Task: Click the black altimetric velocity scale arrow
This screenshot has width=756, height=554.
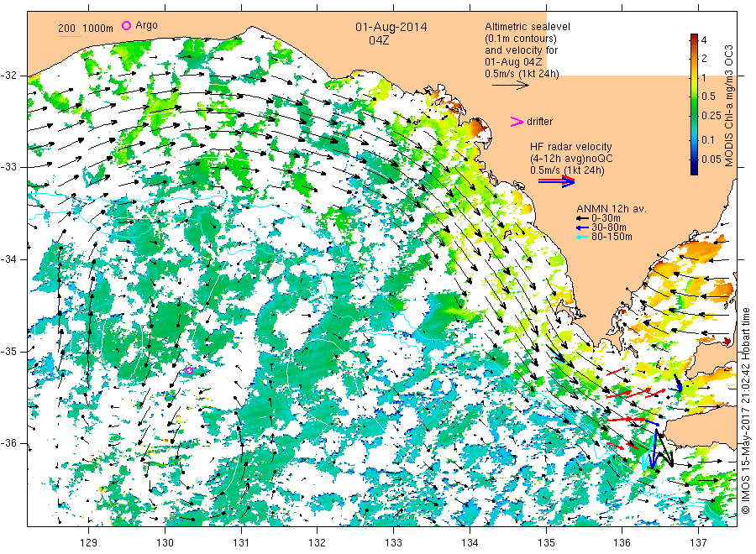Action: point(510,86)
